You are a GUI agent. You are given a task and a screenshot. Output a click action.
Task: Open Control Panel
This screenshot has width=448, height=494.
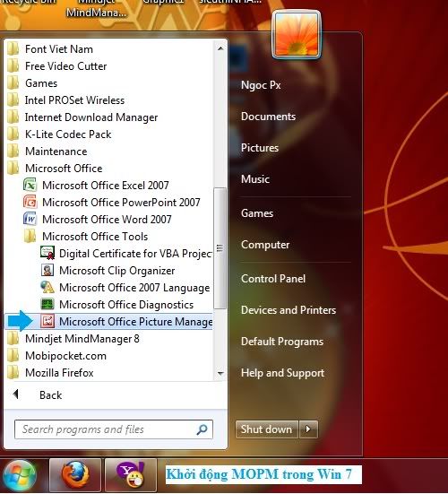tap(273, 279)
